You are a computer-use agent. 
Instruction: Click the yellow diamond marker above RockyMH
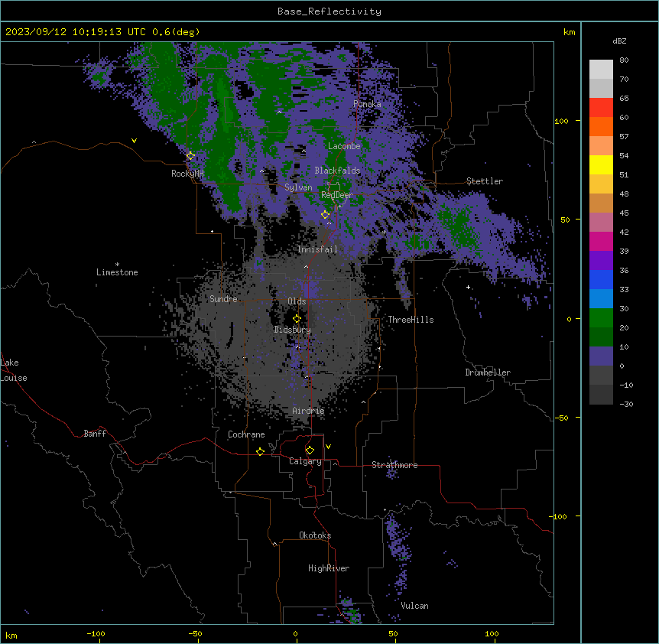click(x=190, y=156)
